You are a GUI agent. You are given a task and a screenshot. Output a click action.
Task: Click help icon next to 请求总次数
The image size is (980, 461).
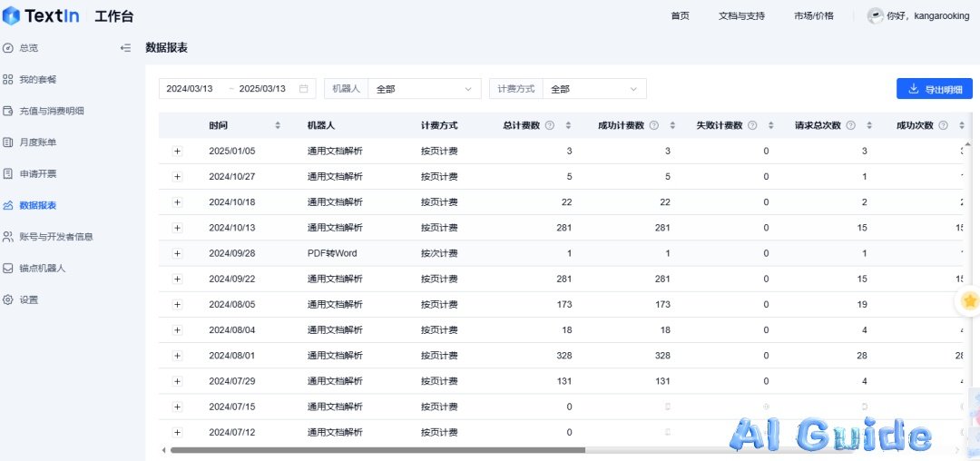(850, 125)
